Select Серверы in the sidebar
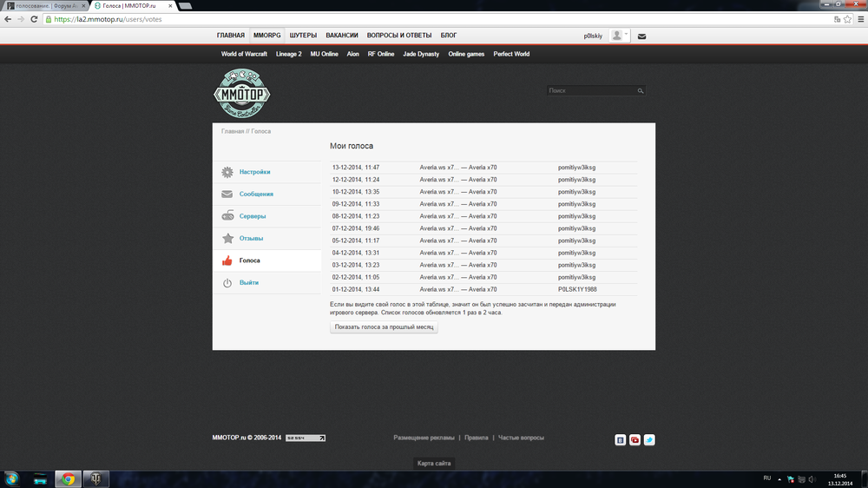This screenshot has width=868, height=488. coord(253,216)
